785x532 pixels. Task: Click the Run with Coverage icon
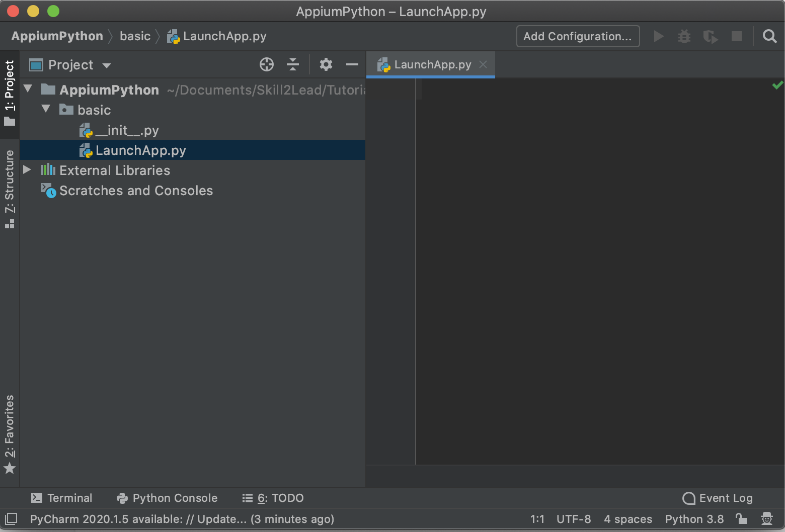(710, 36)
